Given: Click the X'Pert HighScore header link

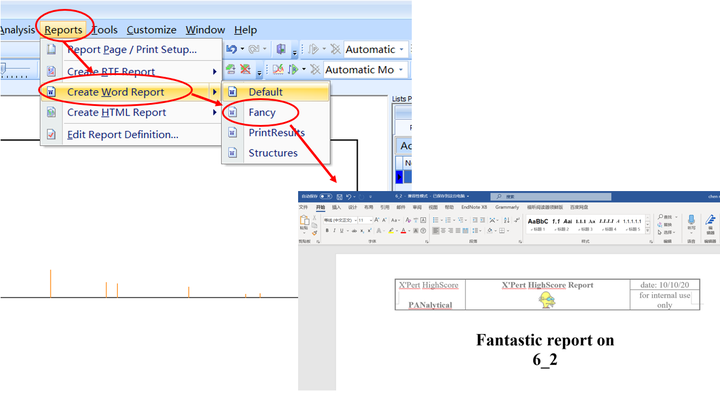Looking at the screenshot, I should pyautogui.click(x=428, y=285).
